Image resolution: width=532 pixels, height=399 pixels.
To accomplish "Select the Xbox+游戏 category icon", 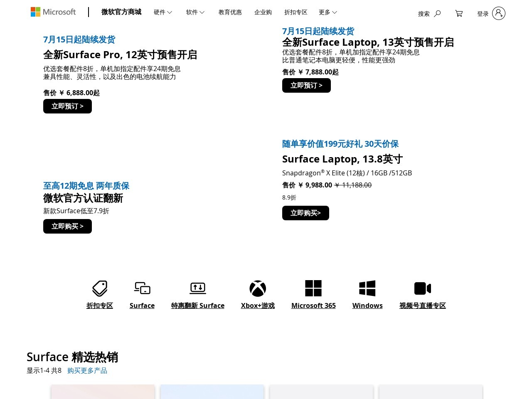I will click(258, 288).
